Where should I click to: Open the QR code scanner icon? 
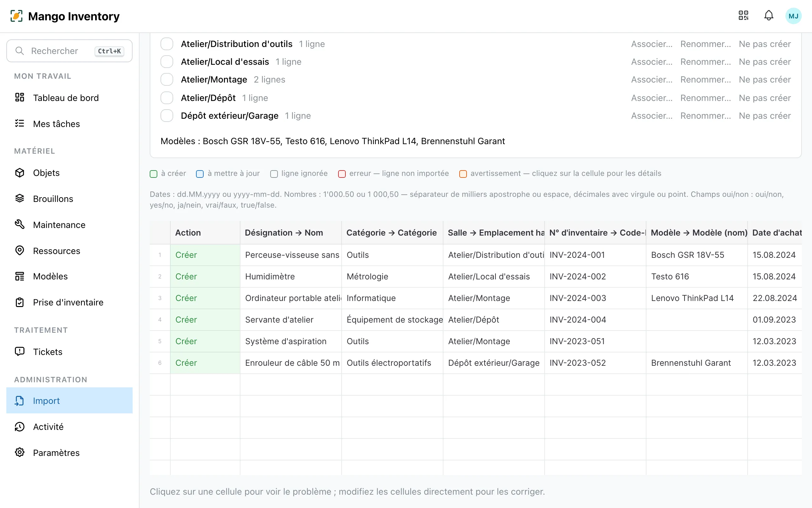pyautogui.click(x=743, y=16)
